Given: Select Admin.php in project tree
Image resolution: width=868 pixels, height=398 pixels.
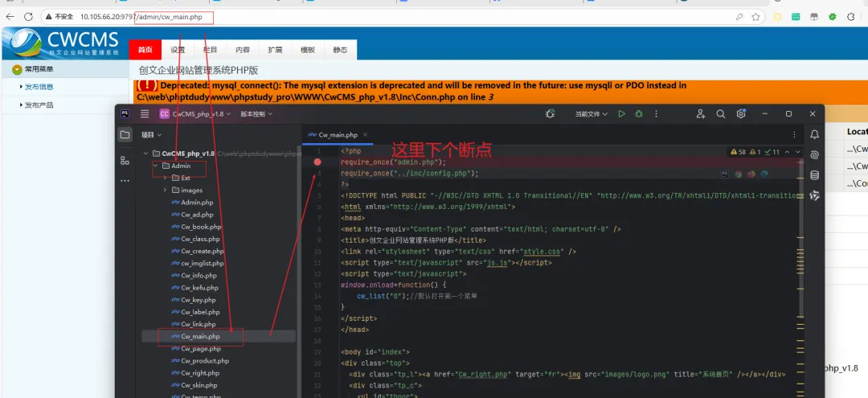Looking at the screenshot, I should 192,203.
